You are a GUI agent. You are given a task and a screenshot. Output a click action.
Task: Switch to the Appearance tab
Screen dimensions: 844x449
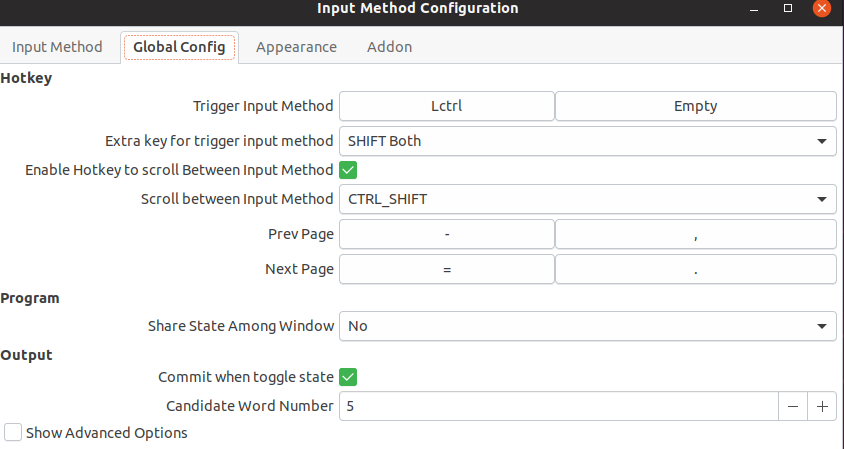click(x=296, y=47)
